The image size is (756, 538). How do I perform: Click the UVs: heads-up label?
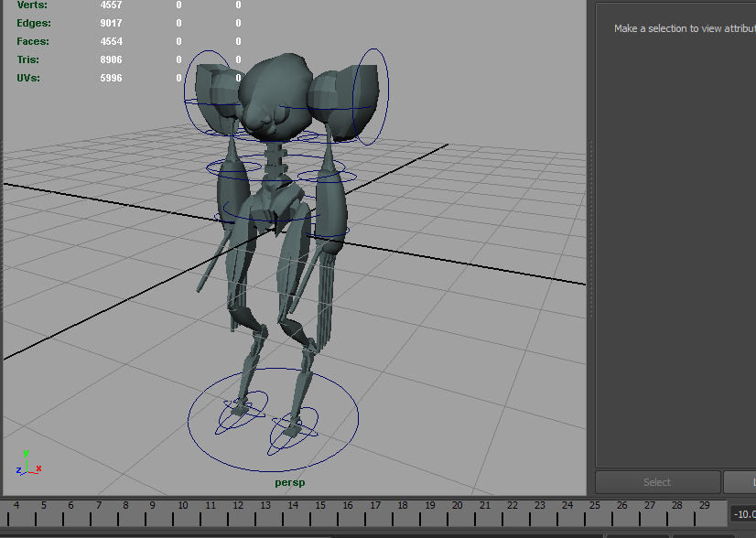[28, 78]
